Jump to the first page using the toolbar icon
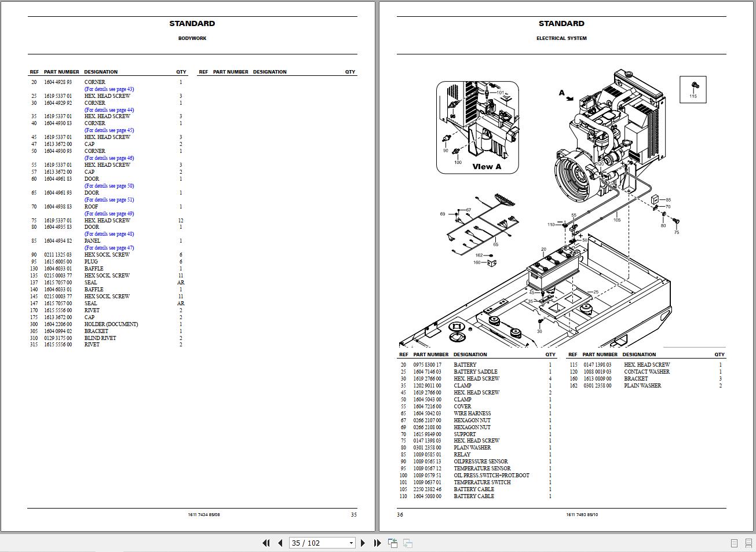This screenshot has width=756, height=552. [267, 543]
